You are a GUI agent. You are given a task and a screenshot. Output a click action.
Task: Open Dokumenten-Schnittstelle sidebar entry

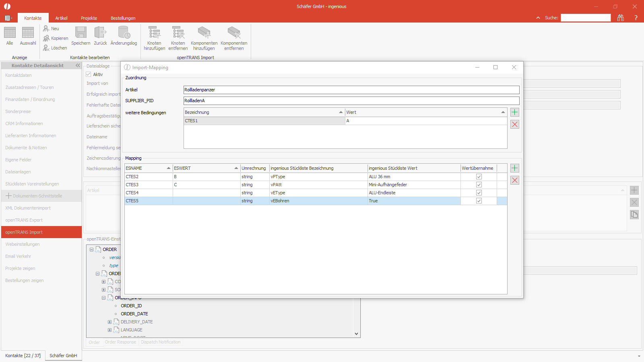41,196
